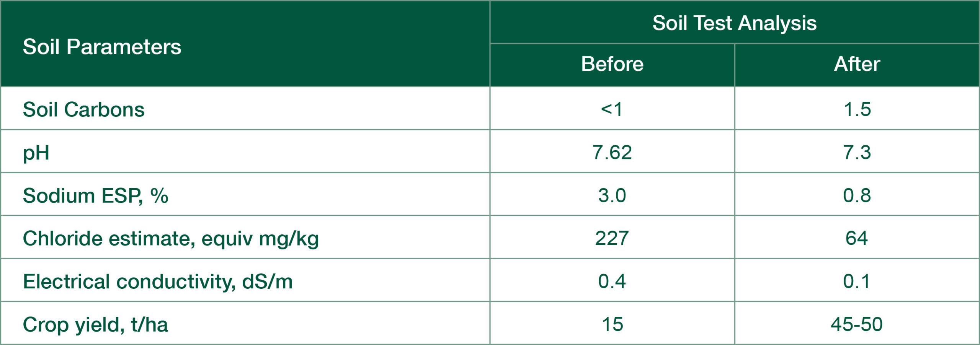
Task: Select the Electrical conductivity, dS/m label
Action: point(158,282)
